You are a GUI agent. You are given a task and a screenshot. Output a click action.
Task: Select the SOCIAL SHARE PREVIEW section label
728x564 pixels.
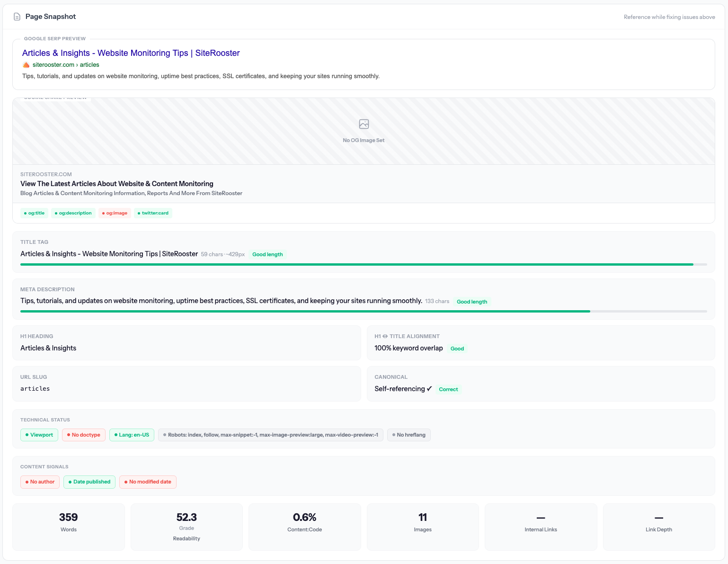tap(55, 98)
